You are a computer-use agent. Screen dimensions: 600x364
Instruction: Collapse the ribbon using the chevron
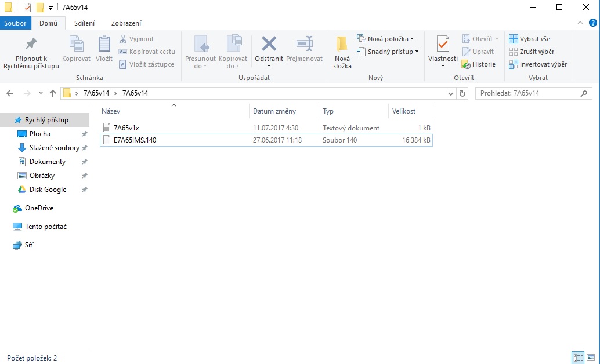point(579,23)
